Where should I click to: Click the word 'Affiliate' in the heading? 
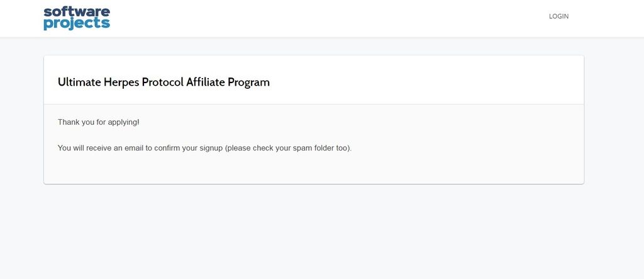click(x=206, y=82)
